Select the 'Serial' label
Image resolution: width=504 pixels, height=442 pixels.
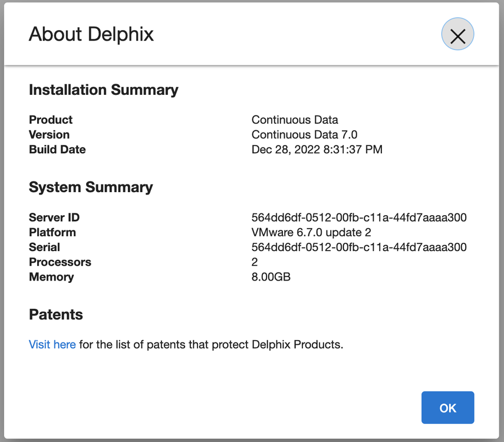tap(44, 247)
